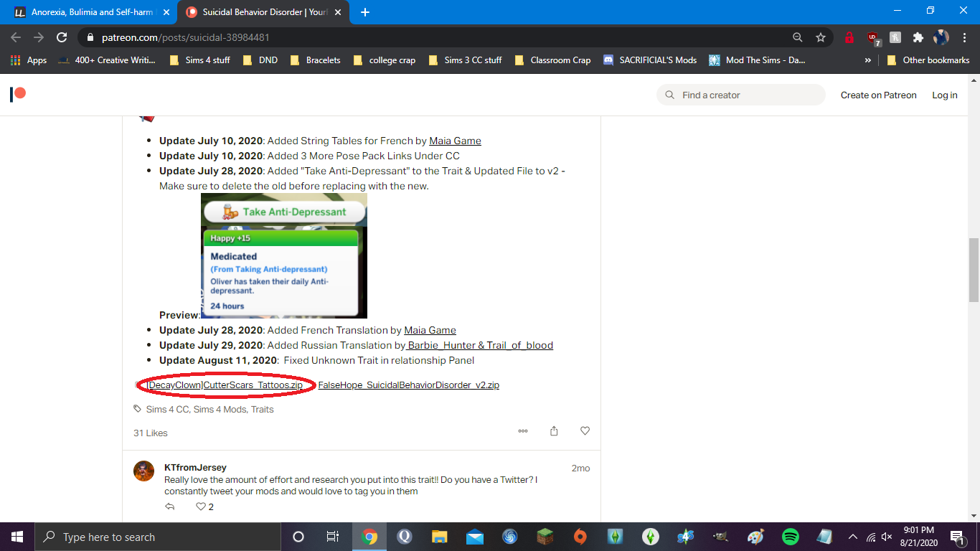This screenshot has height=551, width=980.
Task: Toggle the muted volume icon
Action: [x=887, y=537]
